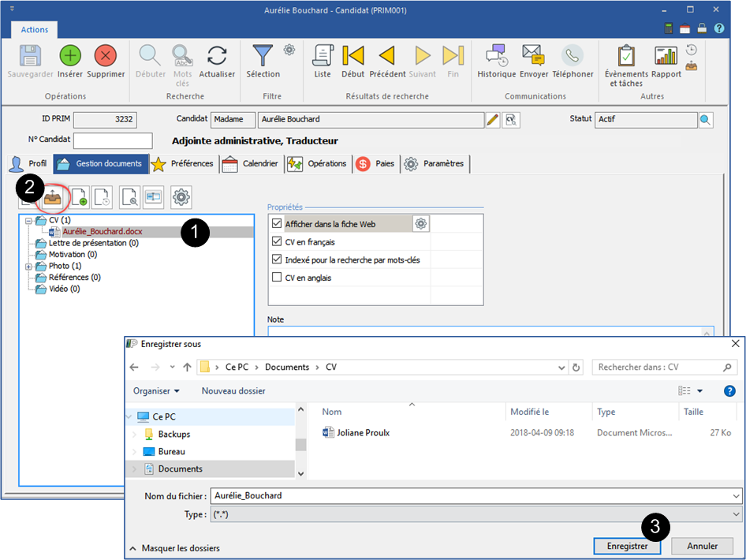Click the Sauvegarder floppy disk icon
This screenshot has height=560, width=746.
click(x=30, y=56)
